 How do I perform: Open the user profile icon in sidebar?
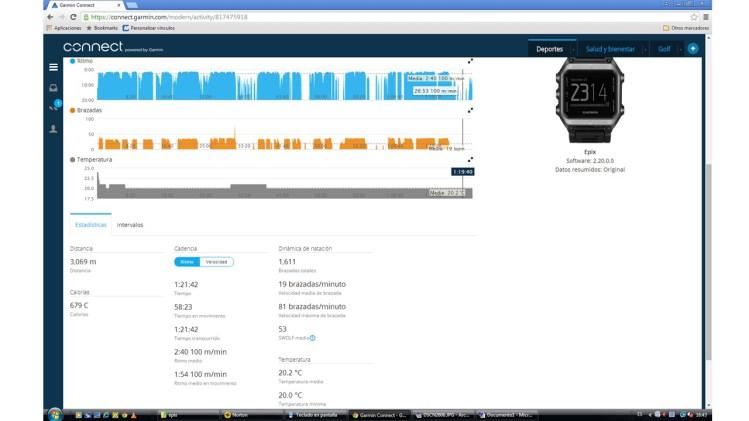54,129
